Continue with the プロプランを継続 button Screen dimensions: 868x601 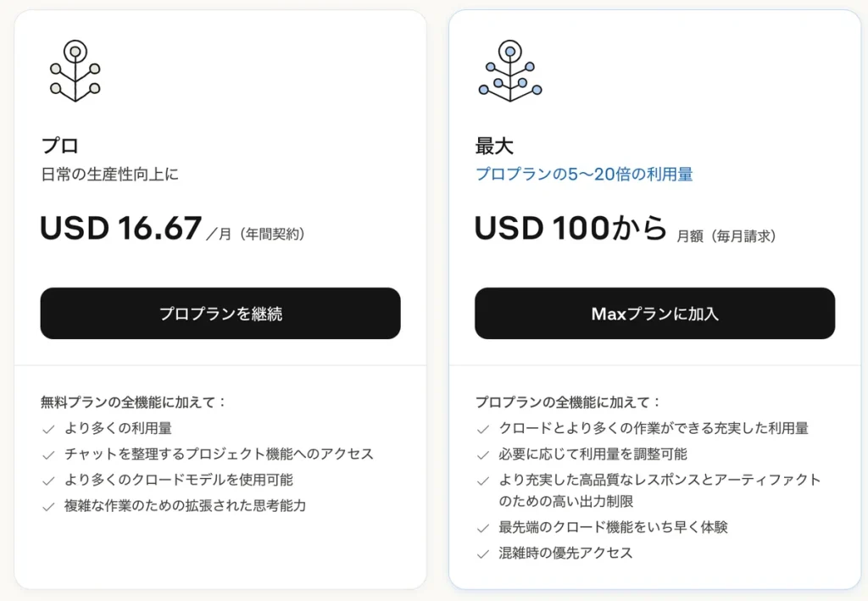220,314
